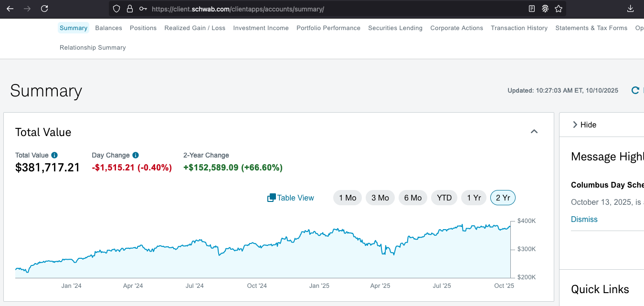The height and width of the screenshot is (306, 644).
Task: Click the browser URL address field
Action: click(x=334, y=9)
